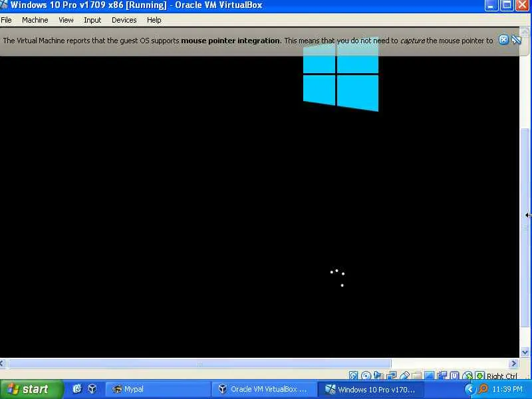Screen dimensions: 532x399
Task: Open the Input menu
Action: 92,20
